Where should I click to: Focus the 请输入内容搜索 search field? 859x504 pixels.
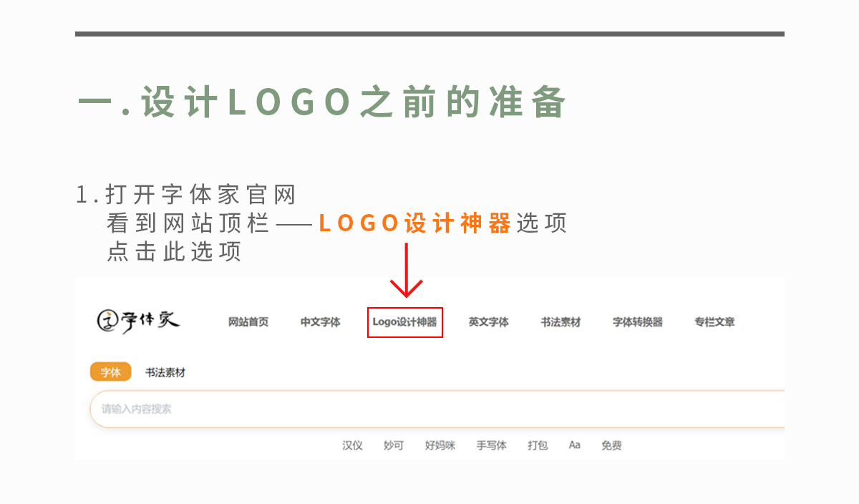click(437, 409)
